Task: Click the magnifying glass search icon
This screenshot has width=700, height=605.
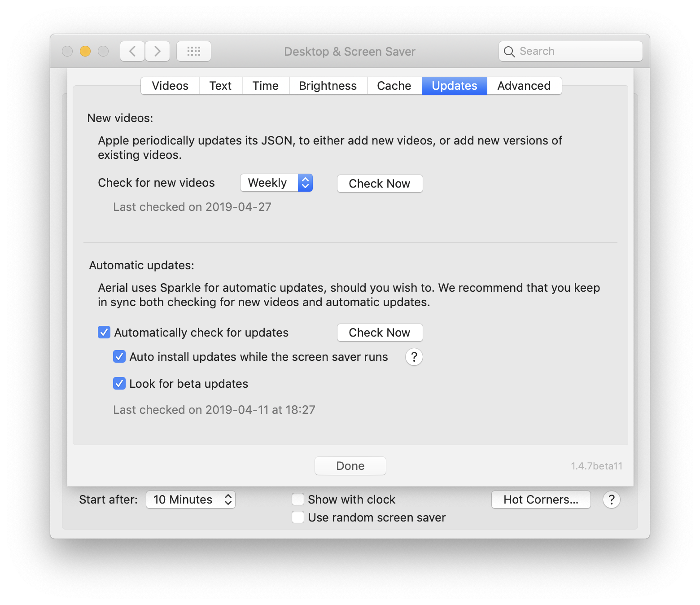Action: (509, 52)
